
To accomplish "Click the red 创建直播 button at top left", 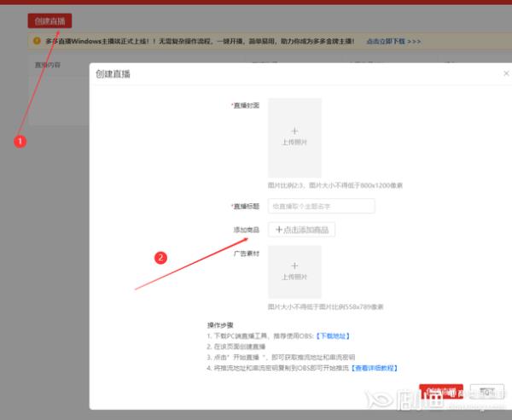I will tap(49, 20).
